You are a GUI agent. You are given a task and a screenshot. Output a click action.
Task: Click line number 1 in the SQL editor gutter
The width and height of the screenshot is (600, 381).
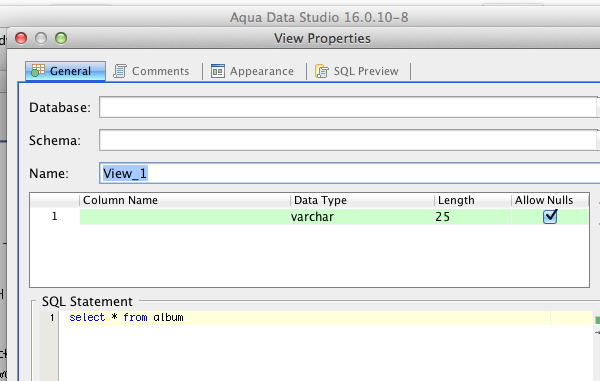52,318
